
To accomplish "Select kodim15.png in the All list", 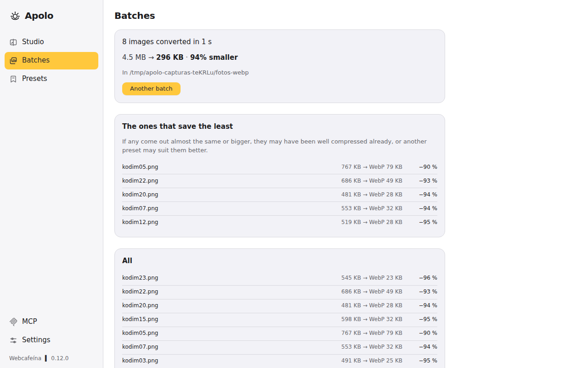I will [280, 319].
